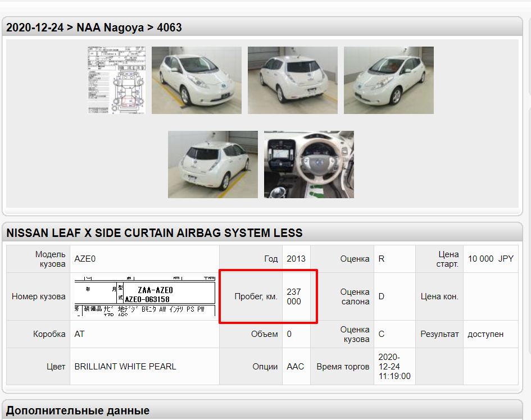Click the 'Пробег, км.' label
The width and height of the screenshot is (531, 420).
[256, 296]
